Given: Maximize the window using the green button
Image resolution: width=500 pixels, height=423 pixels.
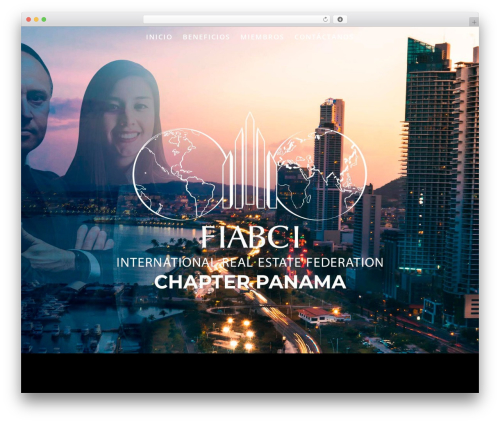Looking at the screenshot, I should pos(44,20).
